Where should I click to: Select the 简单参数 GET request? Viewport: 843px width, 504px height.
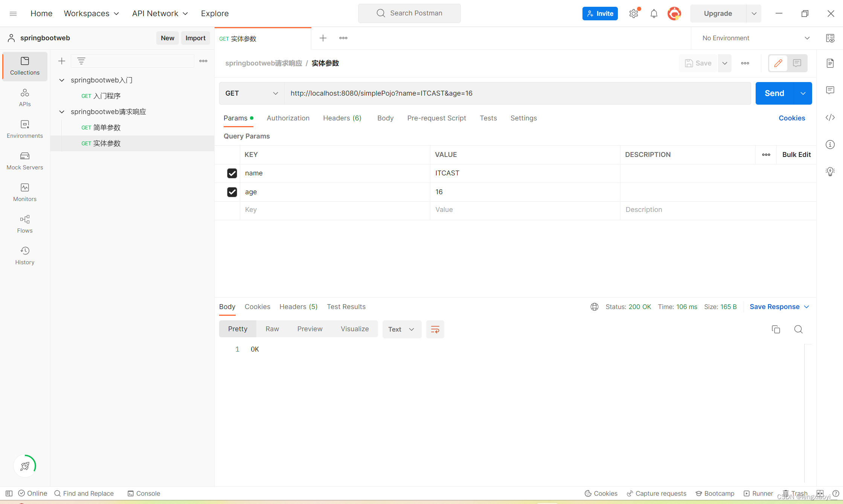pyautogui.click(x=132, y=128)
